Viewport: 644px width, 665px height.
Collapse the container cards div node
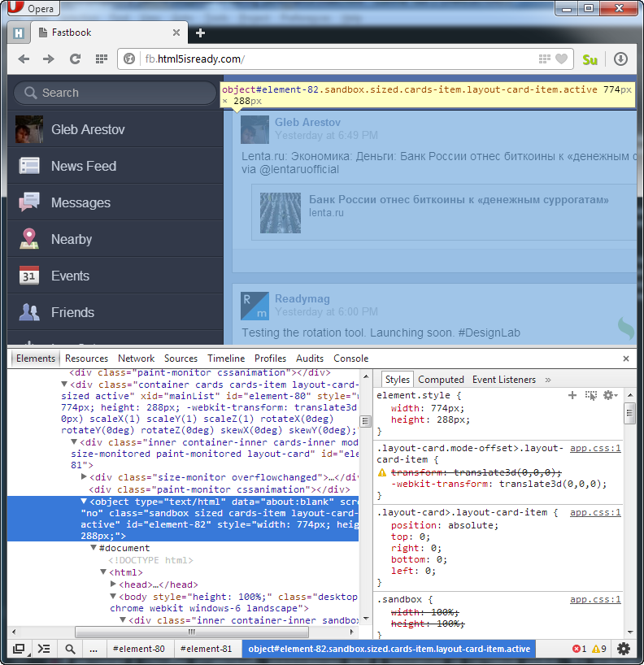(64, 385)
